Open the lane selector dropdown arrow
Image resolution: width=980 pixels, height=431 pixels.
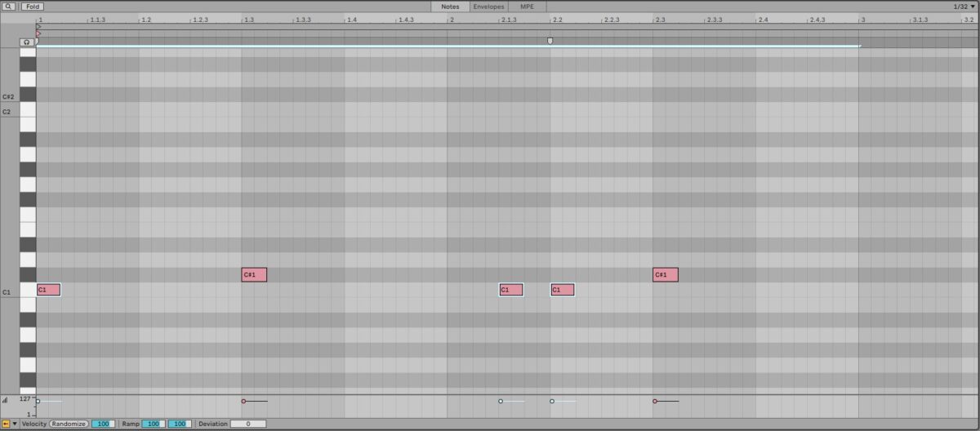15,424
